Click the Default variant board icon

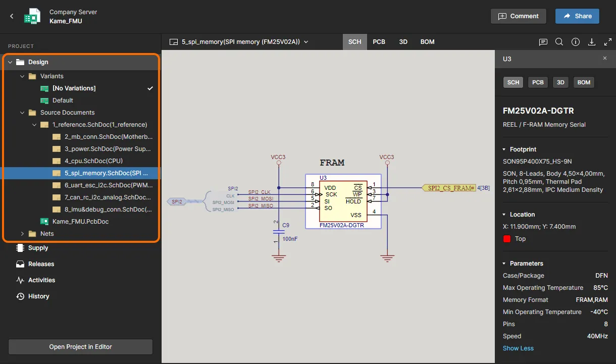[44, 100]
